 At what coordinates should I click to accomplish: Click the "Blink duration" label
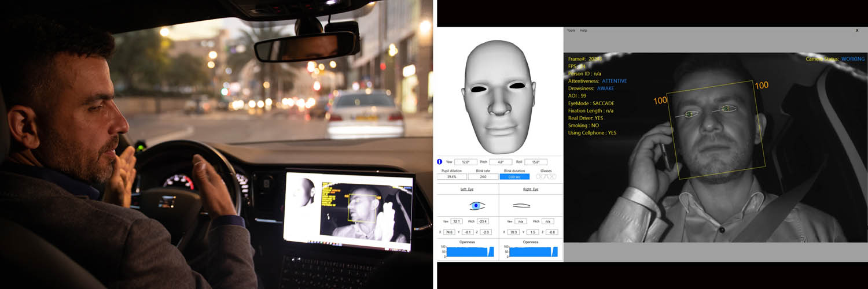click(x=514, y=171)
